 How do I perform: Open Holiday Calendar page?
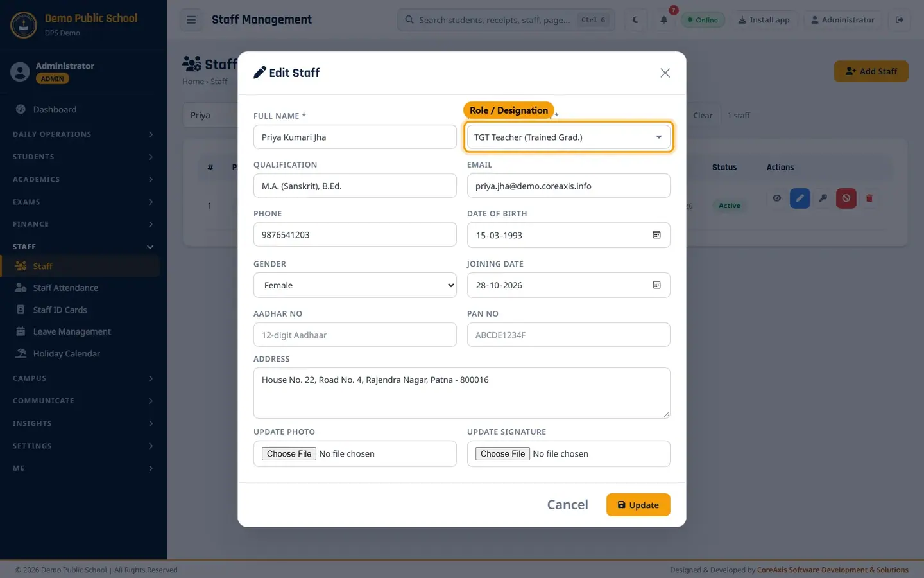click(81, 353)
